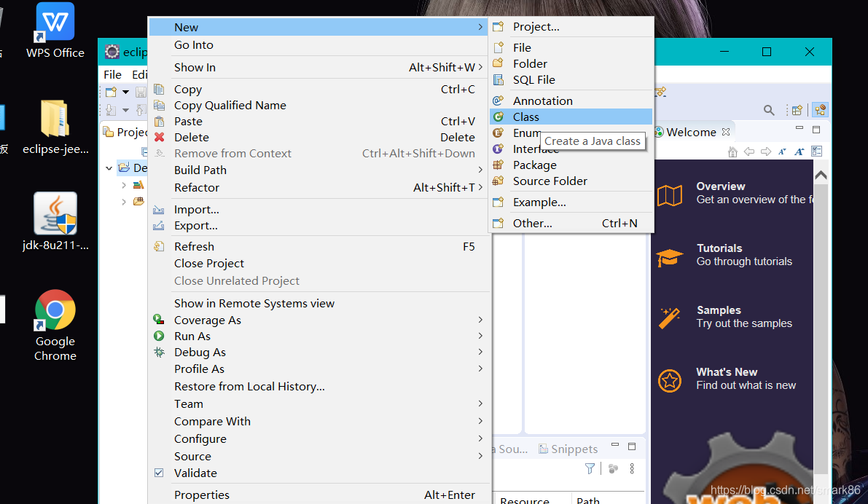Image resolution: width=868 pixels, height=504 pixels.
Task: Select Class in the New submenu
Action: 571,117
